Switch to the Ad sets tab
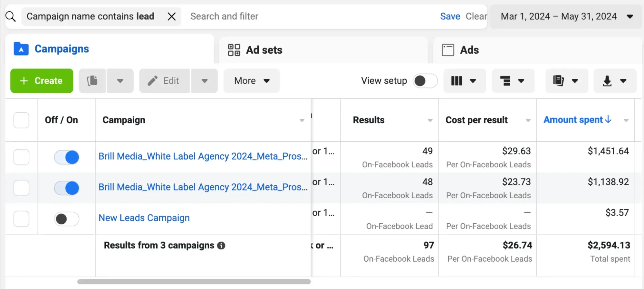This screenshot has height=289, width=644. pos(255,50)
